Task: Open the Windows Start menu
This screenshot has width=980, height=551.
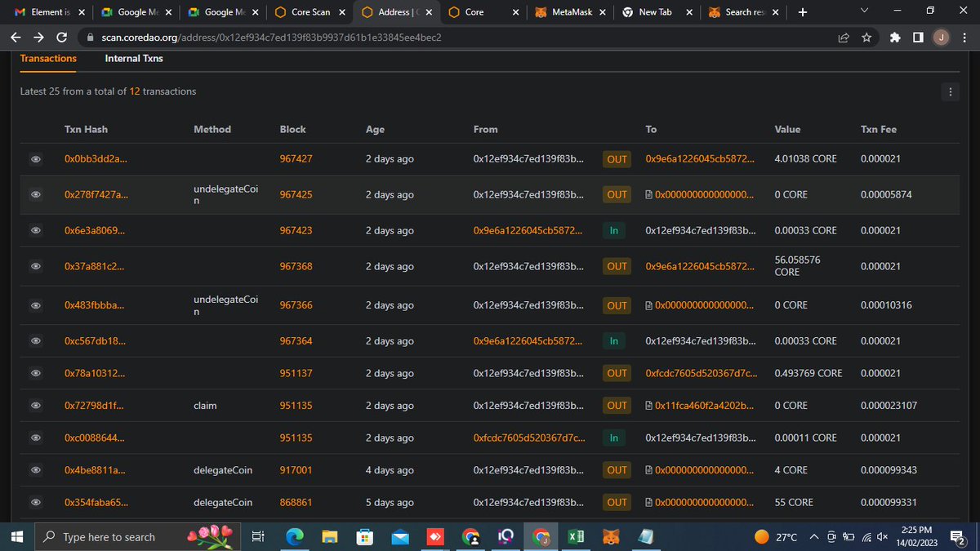Action: (16, 537)
